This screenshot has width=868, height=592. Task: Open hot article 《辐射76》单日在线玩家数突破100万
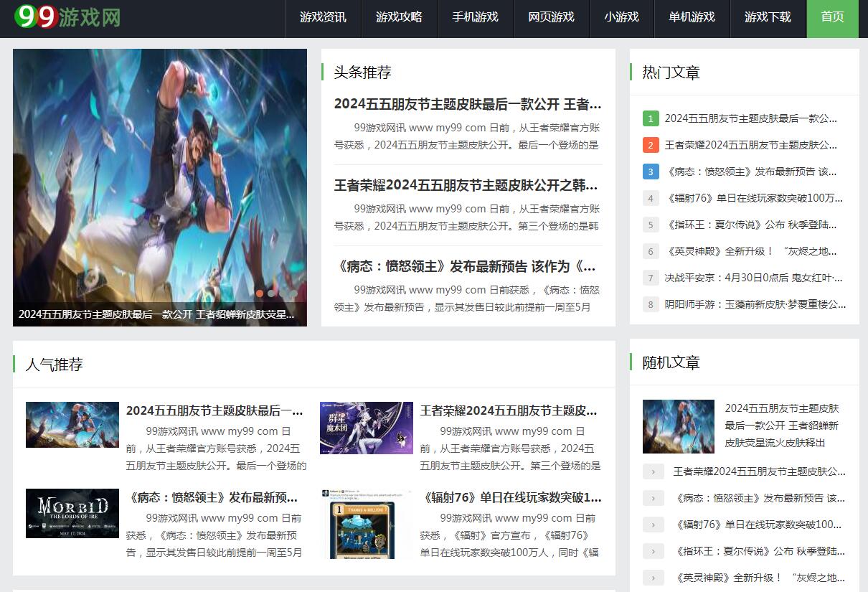pyautogui.click(x=754, y=198)
